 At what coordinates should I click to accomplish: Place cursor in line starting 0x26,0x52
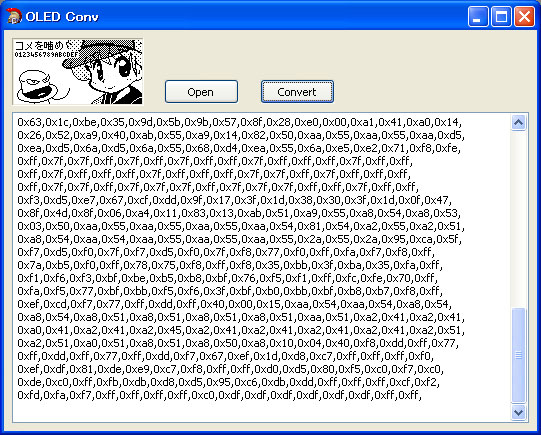(x=241, y=135)
